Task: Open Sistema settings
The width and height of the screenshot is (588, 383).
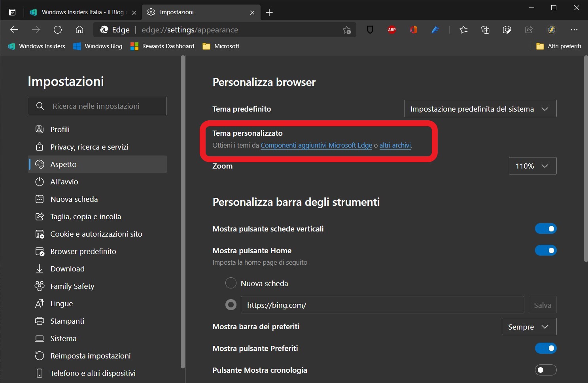Action: [97, 338]
